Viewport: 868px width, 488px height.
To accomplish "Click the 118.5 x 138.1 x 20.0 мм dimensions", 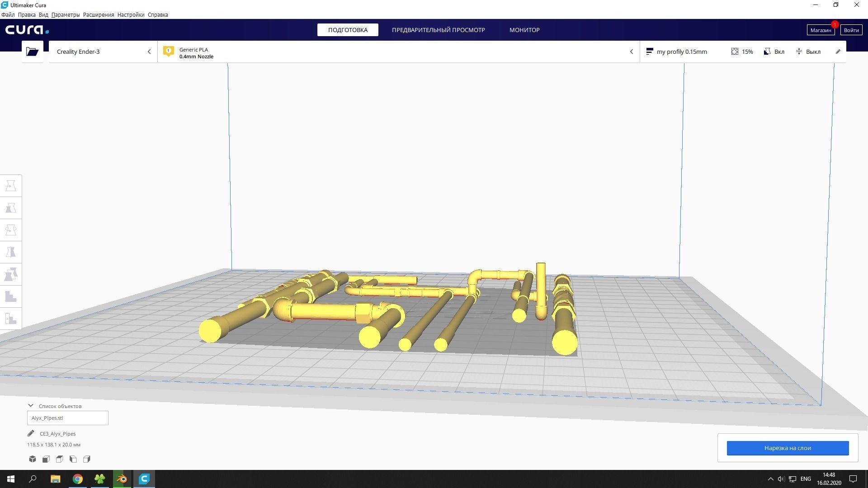I will [x=54, y=445].
